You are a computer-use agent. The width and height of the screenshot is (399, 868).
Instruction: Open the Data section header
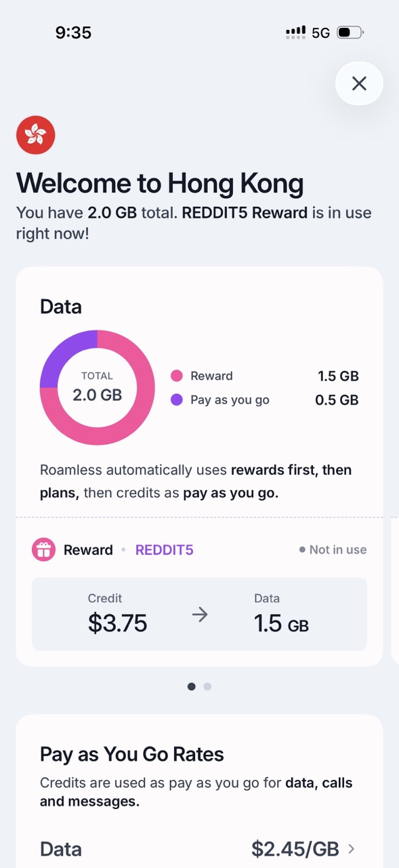click(x=60, y=307)
